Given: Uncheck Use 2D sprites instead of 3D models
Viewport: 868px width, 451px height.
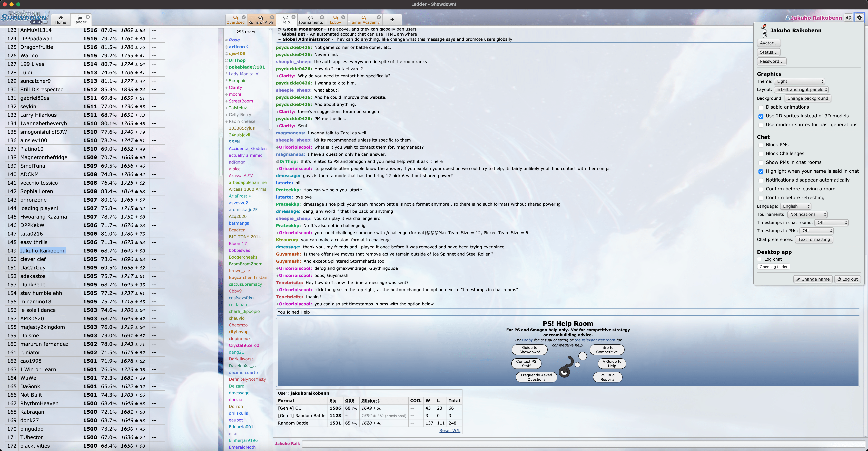Looking at the screenshot, I should (x=761, y=116).
